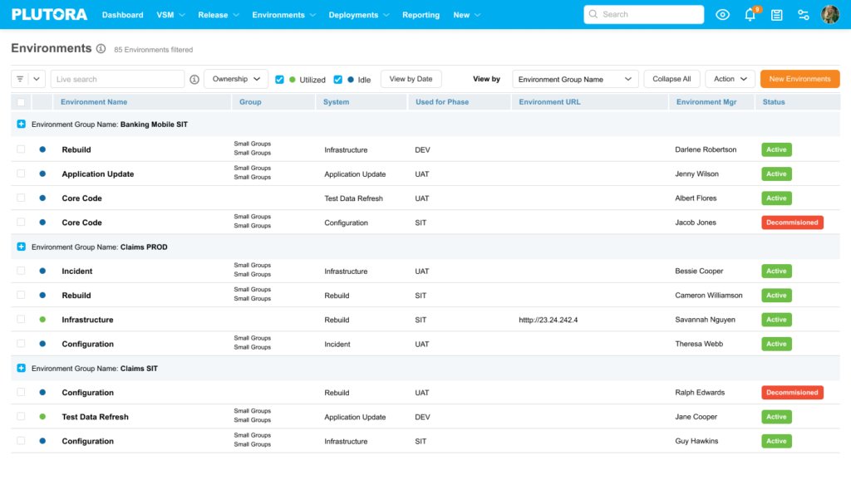Click status dot of Test Data Refresh row
Image resolution: width=851 pixels, height=504 pixels.
(x=42, y=417)
